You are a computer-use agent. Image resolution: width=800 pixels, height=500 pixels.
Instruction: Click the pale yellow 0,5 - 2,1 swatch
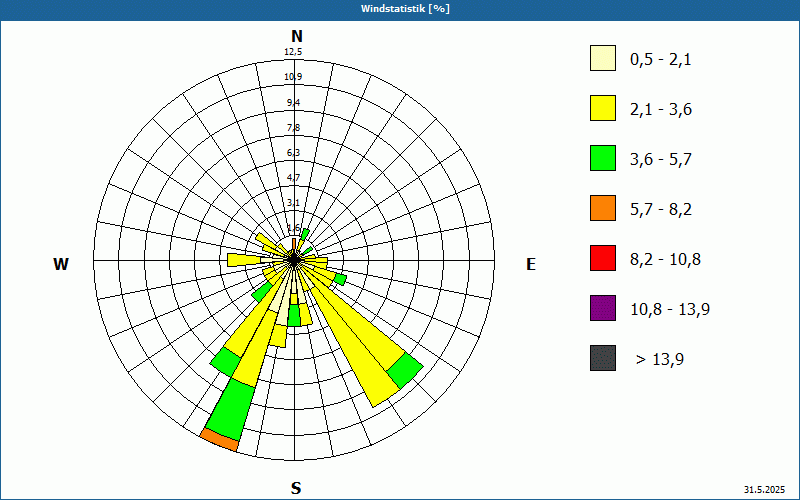[x=603, y=58]
